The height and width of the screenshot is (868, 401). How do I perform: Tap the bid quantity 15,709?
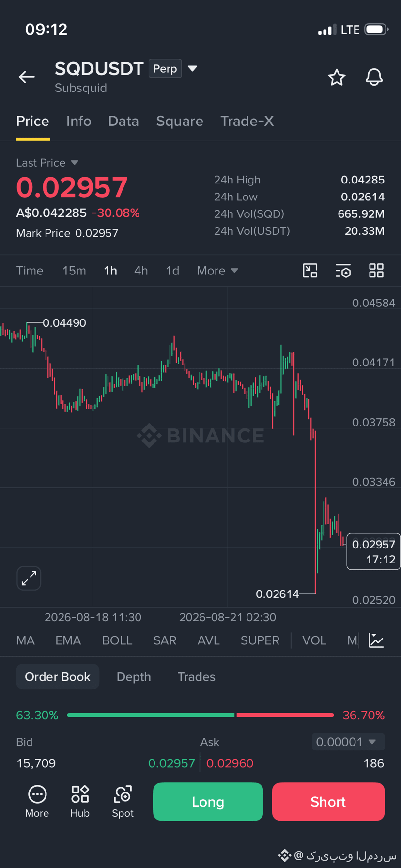36,763
